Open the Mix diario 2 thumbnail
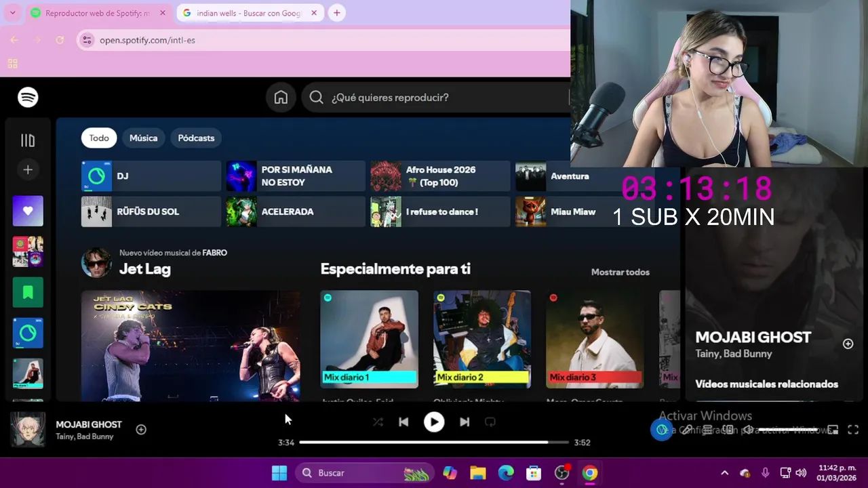This screenshot has width=868, height=488. pyautogui.click(x=482, y=339)
